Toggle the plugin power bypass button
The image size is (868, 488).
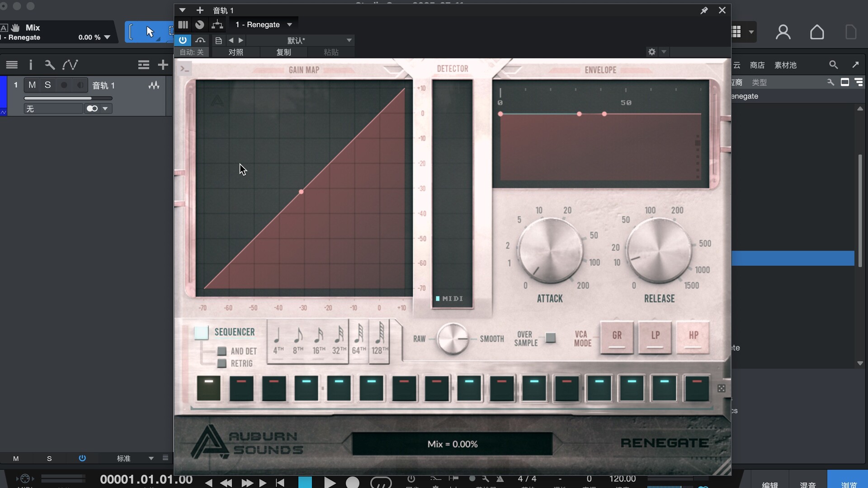183,40
